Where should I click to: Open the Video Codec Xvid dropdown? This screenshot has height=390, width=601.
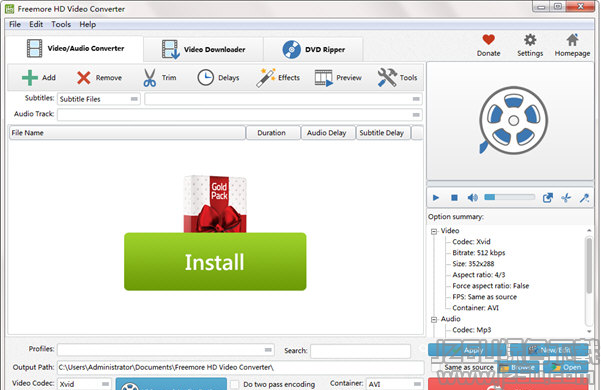pyautogui.click(x=84, y=384)
